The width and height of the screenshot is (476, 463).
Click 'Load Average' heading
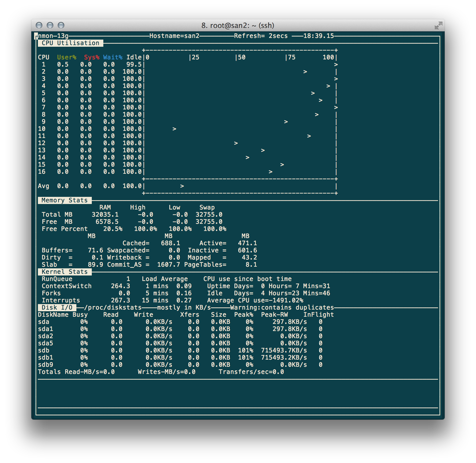click(165, 279)
